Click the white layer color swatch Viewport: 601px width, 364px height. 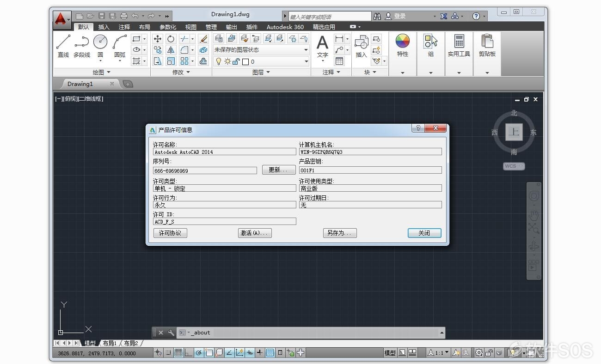point(245,61)
